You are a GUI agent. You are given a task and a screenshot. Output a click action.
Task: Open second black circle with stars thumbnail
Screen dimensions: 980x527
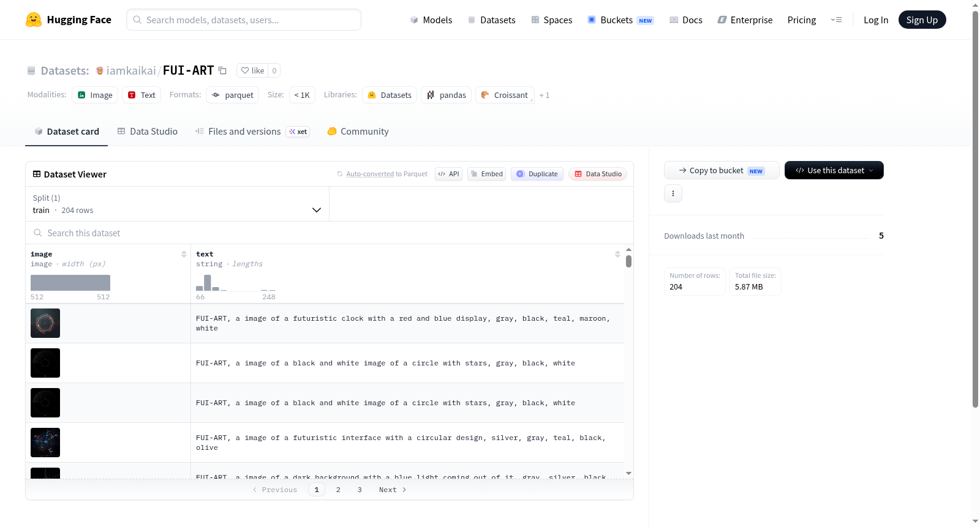(x=45, y=403)
